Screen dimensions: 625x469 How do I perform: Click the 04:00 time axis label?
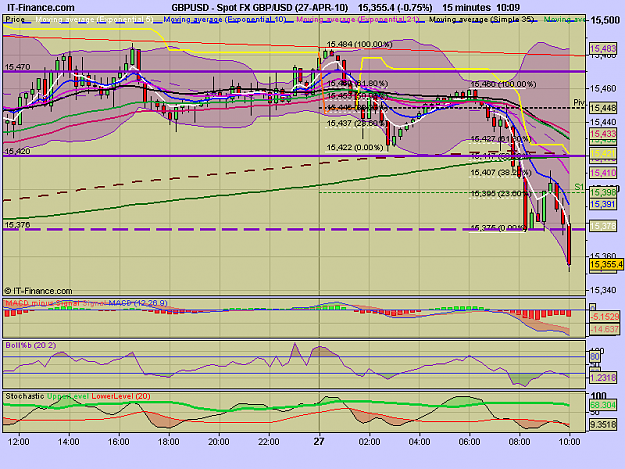pyautogui.click(x=419, y=442)
